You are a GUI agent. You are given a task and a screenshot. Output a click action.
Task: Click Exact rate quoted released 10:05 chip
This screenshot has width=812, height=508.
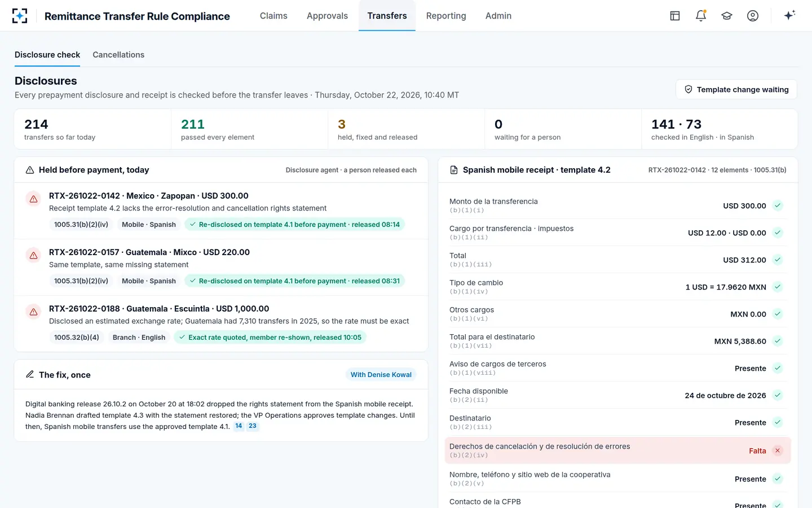pyautogui.click(x=270, y=338)
